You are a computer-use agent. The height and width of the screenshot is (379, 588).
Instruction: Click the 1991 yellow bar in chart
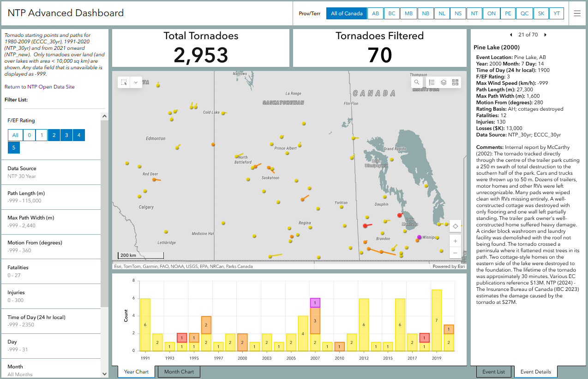click(x=145, y=325)
